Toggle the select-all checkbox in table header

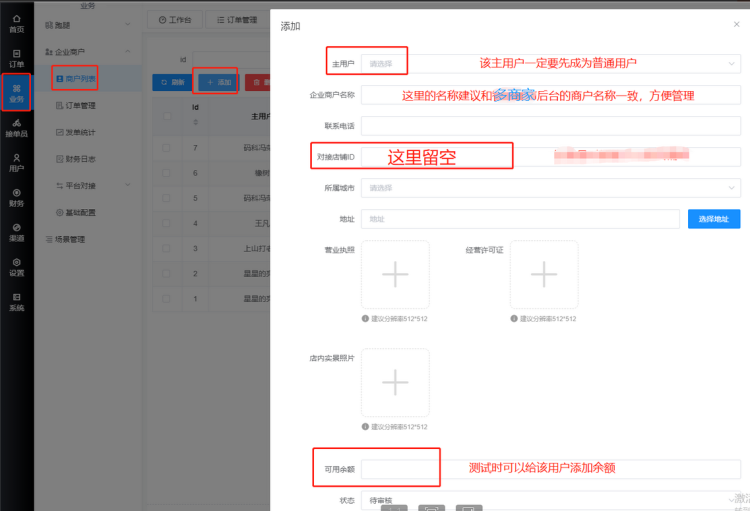[167, 116]
